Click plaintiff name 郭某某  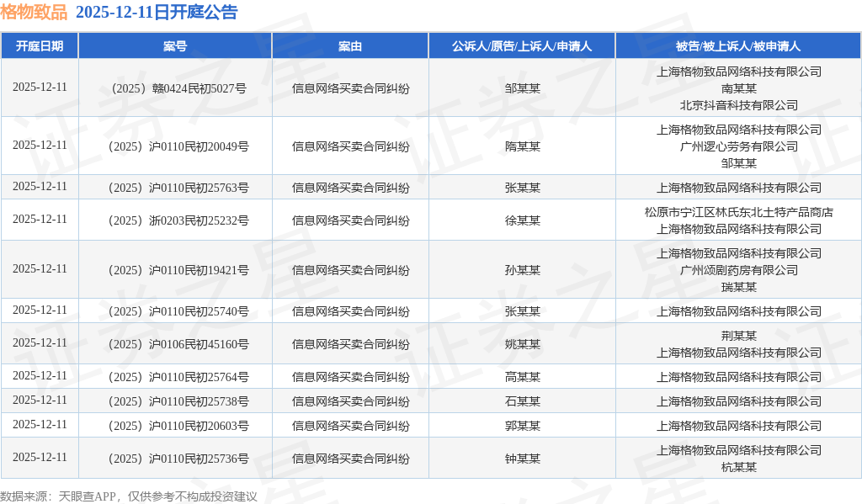522,426
